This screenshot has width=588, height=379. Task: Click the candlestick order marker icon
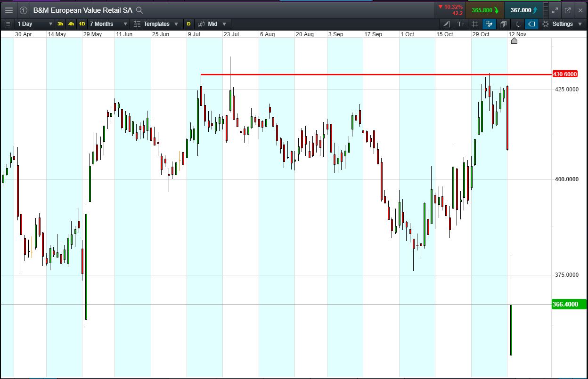tap(517, 24)
